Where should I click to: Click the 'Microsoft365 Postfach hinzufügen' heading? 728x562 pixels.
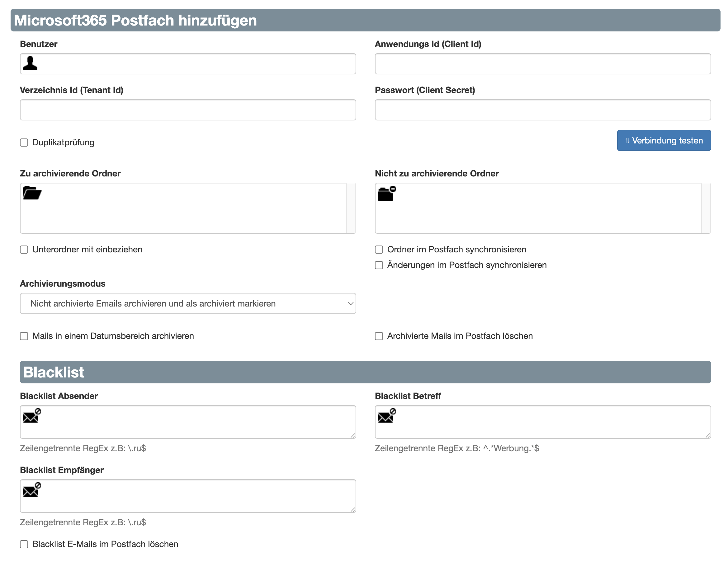coord(135,20)
